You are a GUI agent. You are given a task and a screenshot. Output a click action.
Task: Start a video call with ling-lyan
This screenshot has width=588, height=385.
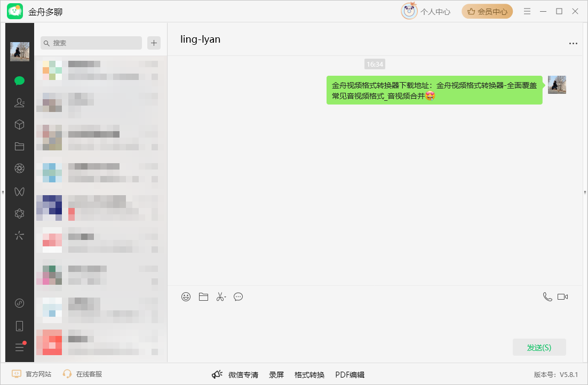(562, 297)
